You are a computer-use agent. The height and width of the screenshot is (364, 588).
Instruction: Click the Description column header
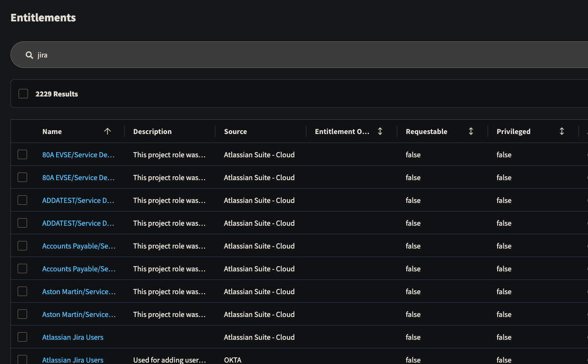pos(152,132)
